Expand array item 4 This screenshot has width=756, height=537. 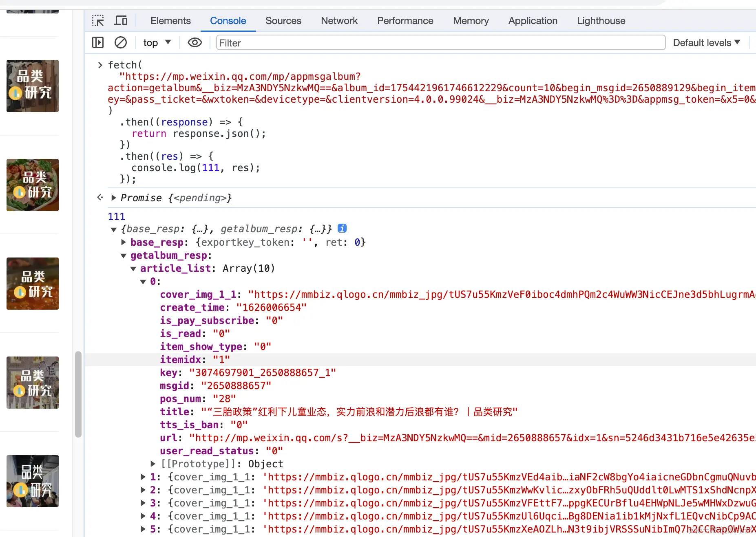(143, 516)
